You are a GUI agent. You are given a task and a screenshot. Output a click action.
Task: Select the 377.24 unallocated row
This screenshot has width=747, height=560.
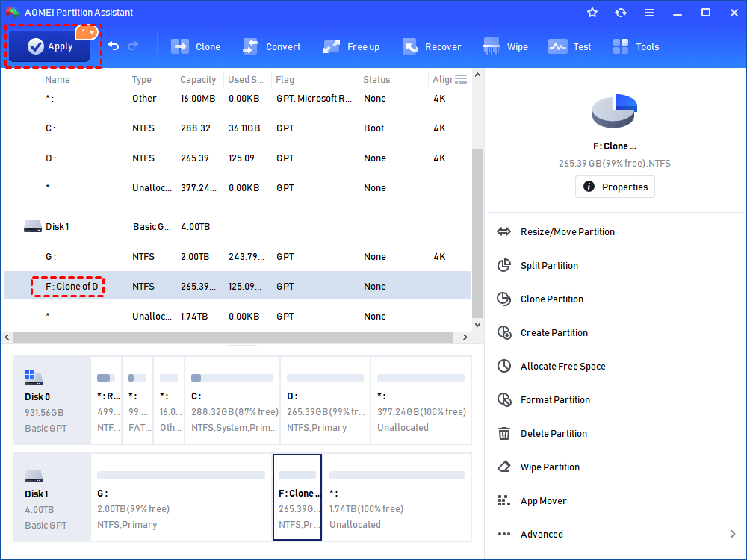pos(238,187)
